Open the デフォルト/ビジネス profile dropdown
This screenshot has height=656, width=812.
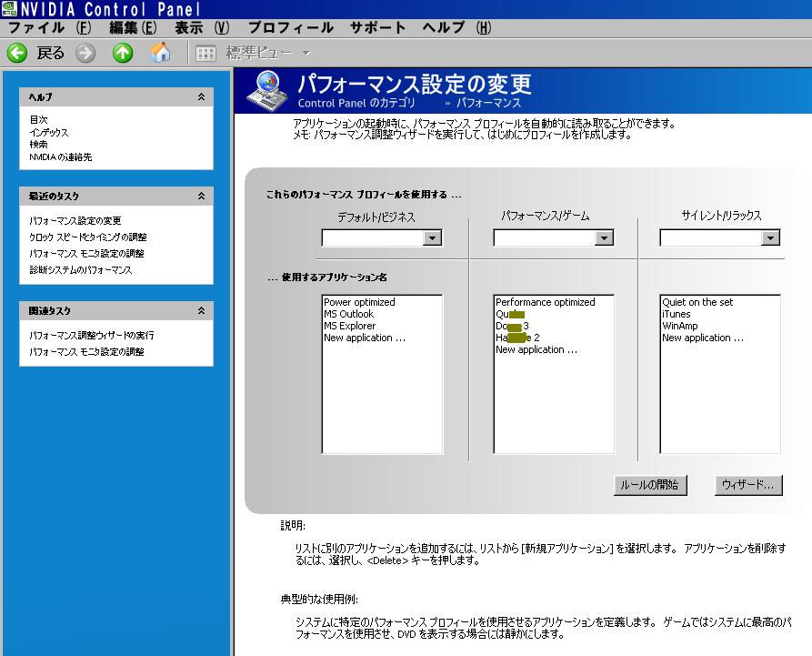pyautogui.click(x=432, y=237)
